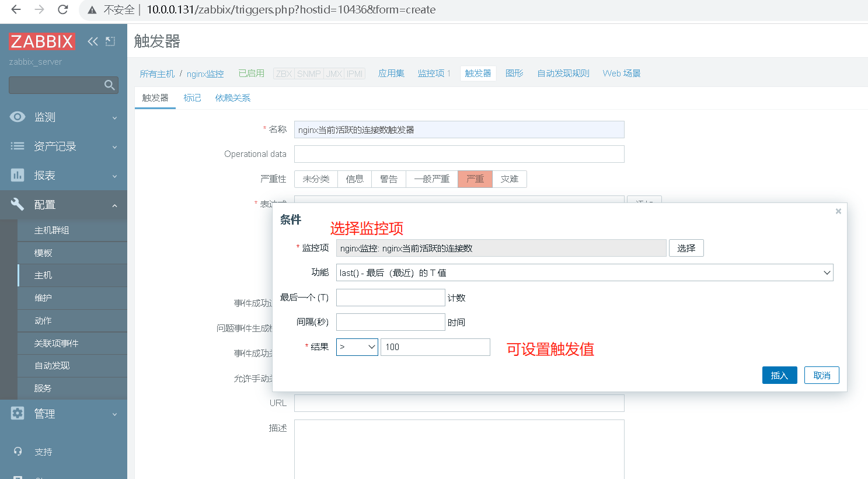Open the 所有主机 breadcrumb link

coord(157,74)
